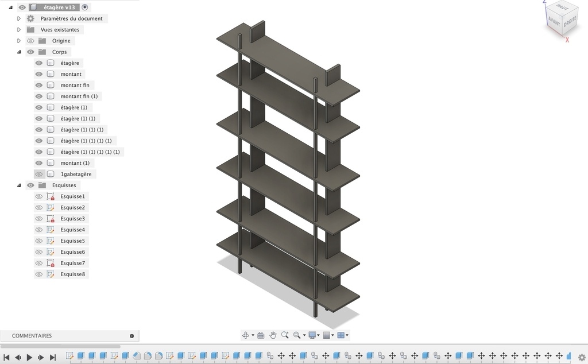Click component icon of étagère v13
The width and height of the screenshot is (588, 364).
click(34, 7)
